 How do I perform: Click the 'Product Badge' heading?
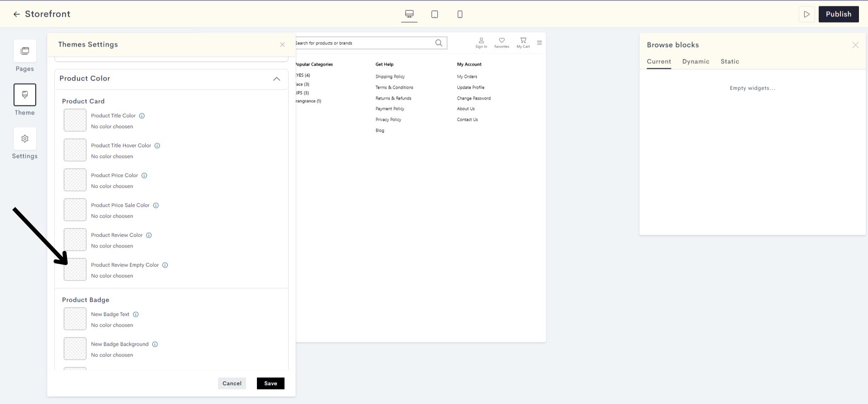pos(85,300)
